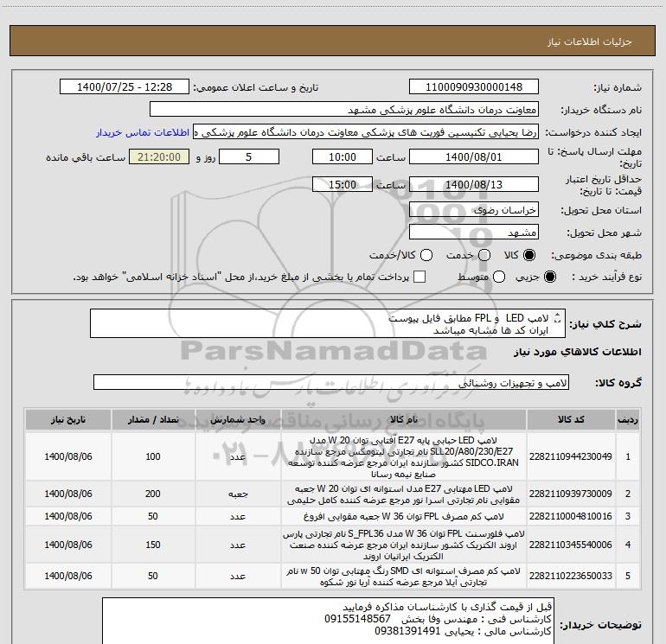Toggle the اسناد خزانه اسلامی payment checkbox
The height and width of the screenshot is (644, 666).
pyautogui.click(x=419, y=277)
